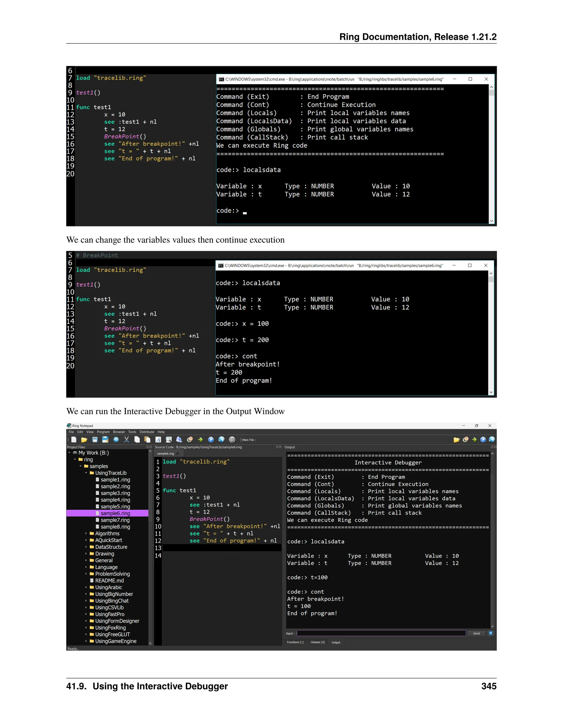The width and height of the screenshot is (563, 728).
Task: Open the Font selector icon
Action: click(x=158, y=440)
